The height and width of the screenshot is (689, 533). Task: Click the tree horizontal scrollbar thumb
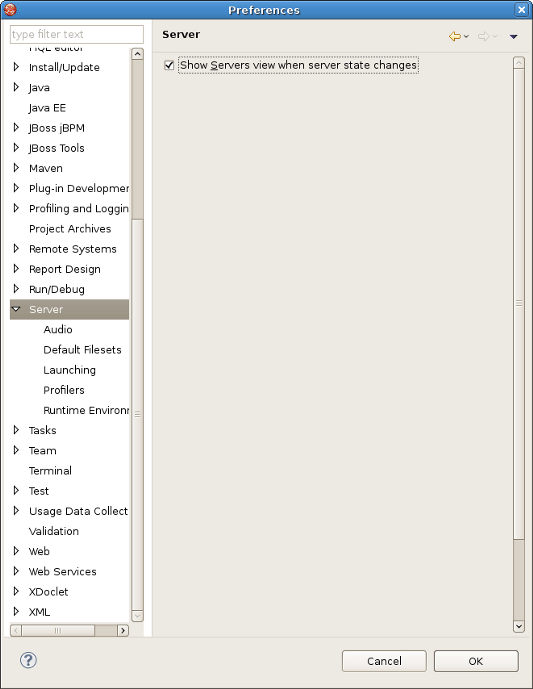tap(58, 631)
